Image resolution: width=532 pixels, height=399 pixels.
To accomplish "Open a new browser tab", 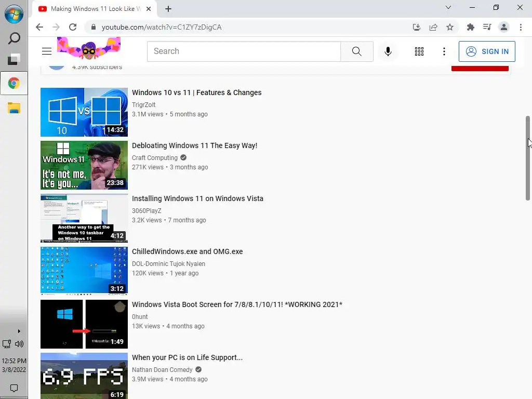I will click(x=168, y=9).
